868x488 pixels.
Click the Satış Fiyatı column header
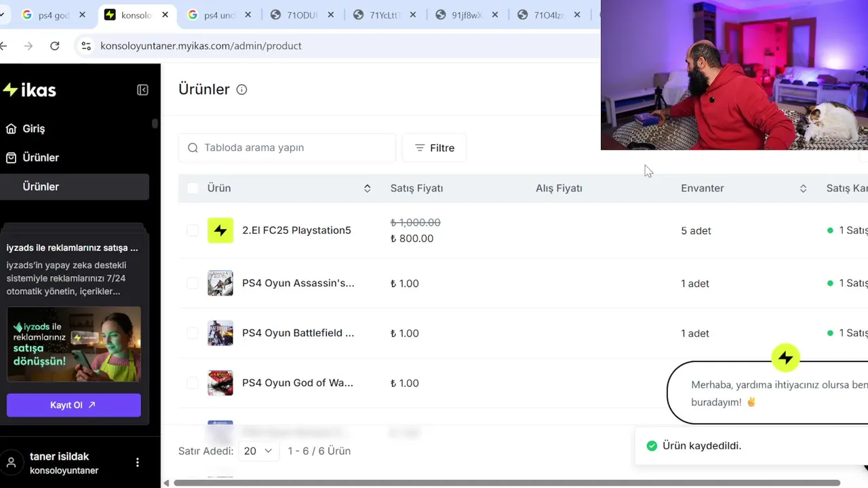[416, 188]
